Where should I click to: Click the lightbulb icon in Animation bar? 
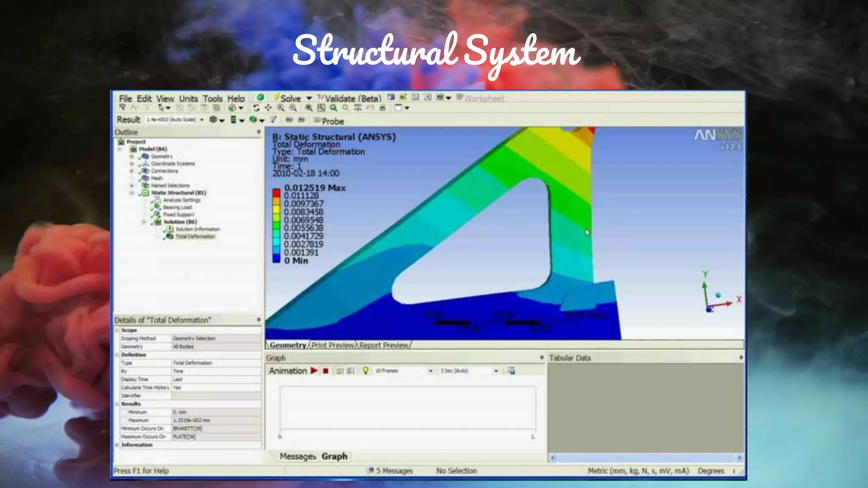(365, 371)
